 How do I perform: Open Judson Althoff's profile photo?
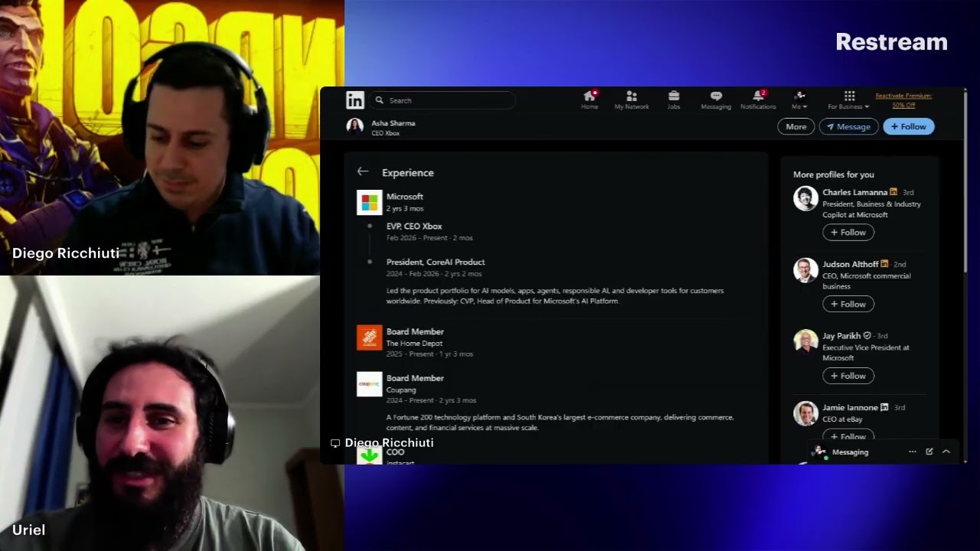(805, 270)
